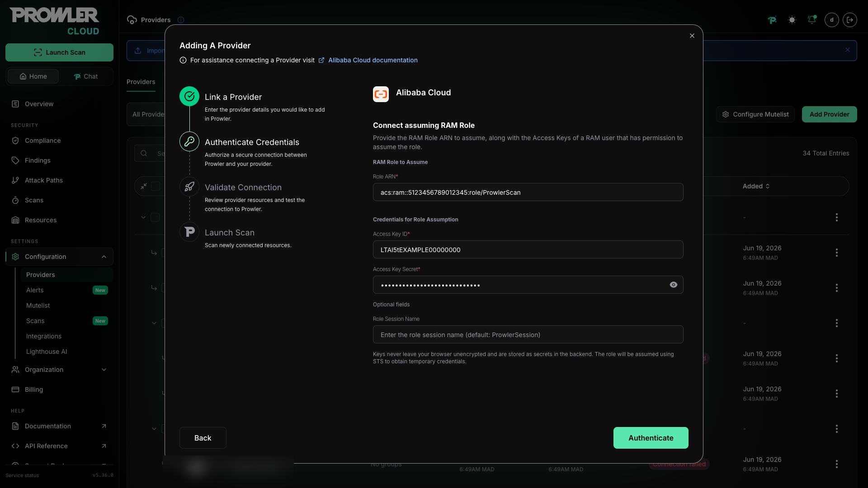This screenshot has height=488, width=868.
Task: Open row actions for the first table row
Action: [x=837, y=217]
